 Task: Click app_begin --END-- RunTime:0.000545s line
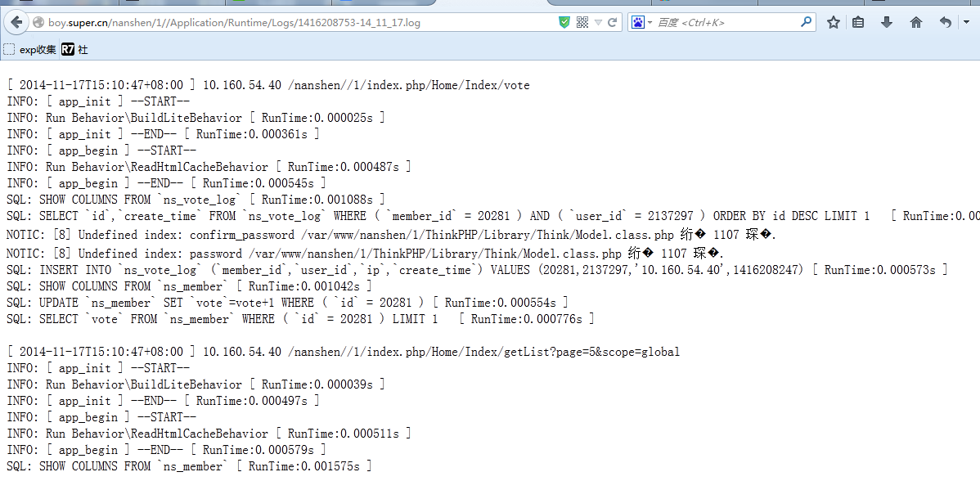pyautogui.click(x=166, y=183)
